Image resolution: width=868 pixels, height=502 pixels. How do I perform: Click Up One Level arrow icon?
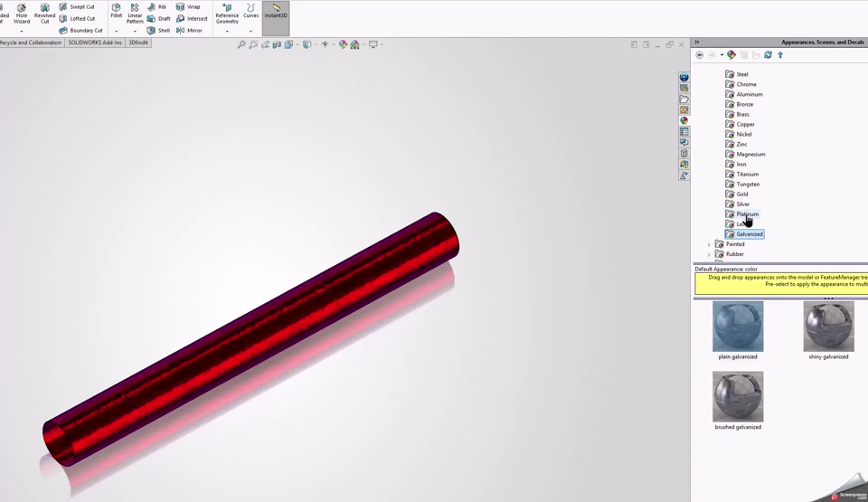[x=780, y=55]
